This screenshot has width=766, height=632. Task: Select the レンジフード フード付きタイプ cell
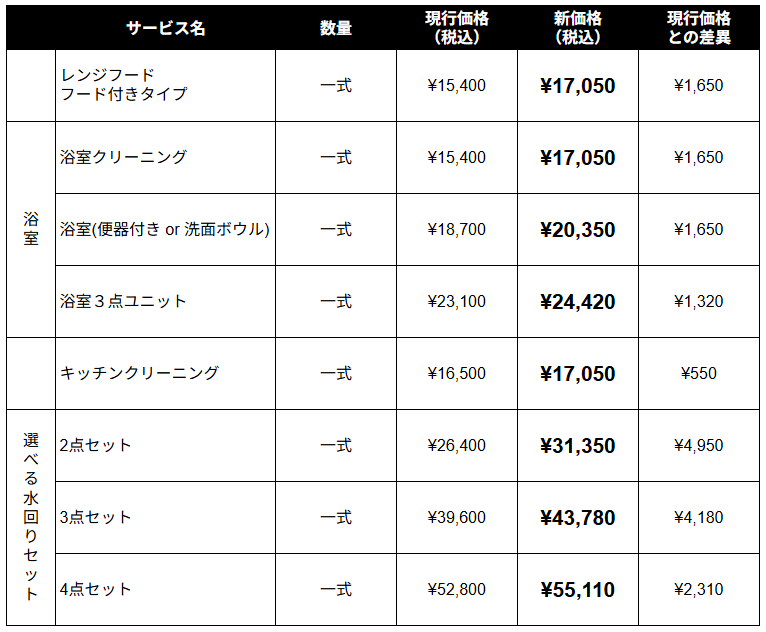(123, 85)
